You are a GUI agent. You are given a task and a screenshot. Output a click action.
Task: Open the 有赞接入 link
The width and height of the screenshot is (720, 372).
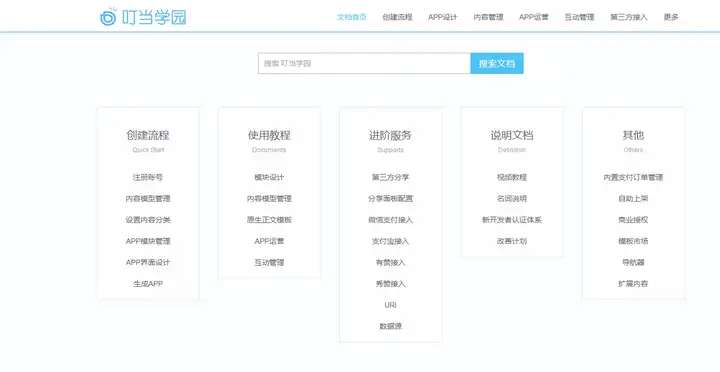tap(390, 262)
